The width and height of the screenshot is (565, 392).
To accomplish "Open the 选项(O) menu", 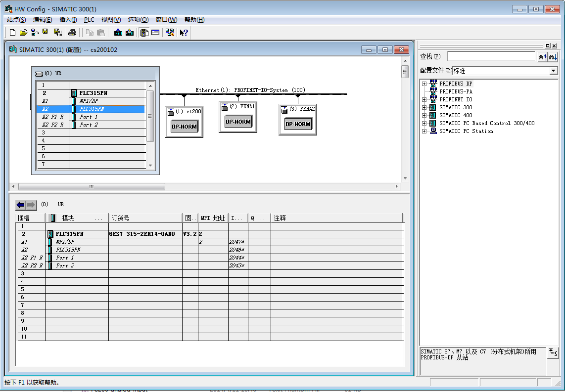I will (x=138, y=19).
